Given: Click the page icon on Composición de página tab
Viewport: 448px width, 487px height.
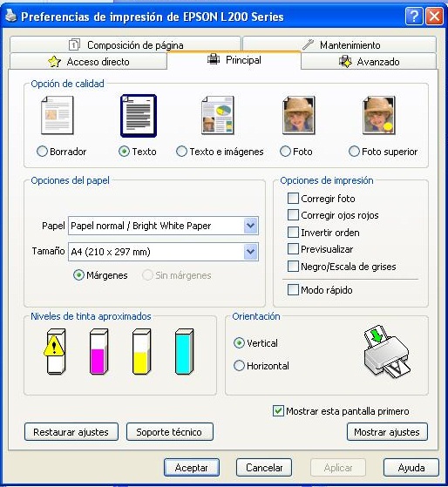Looking at the screenshot, I should [74, 44].
